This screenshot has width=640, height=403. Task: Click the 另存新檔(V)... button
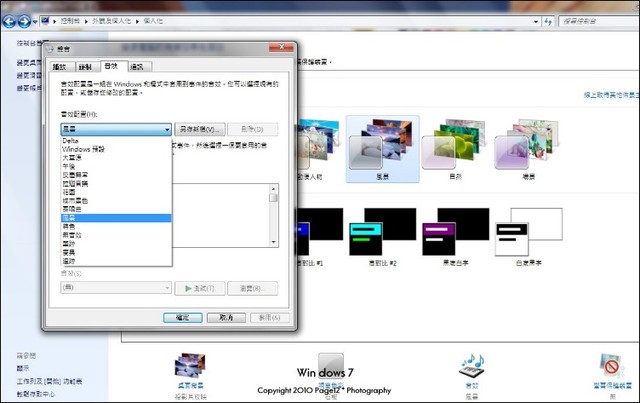(200, 129)
